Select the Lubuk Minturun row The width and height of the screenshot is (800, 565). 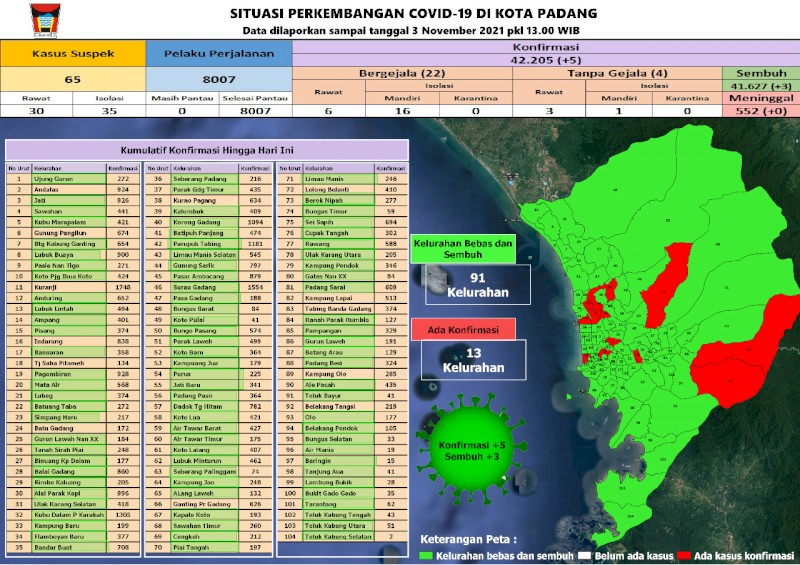[x=208, y=461]
